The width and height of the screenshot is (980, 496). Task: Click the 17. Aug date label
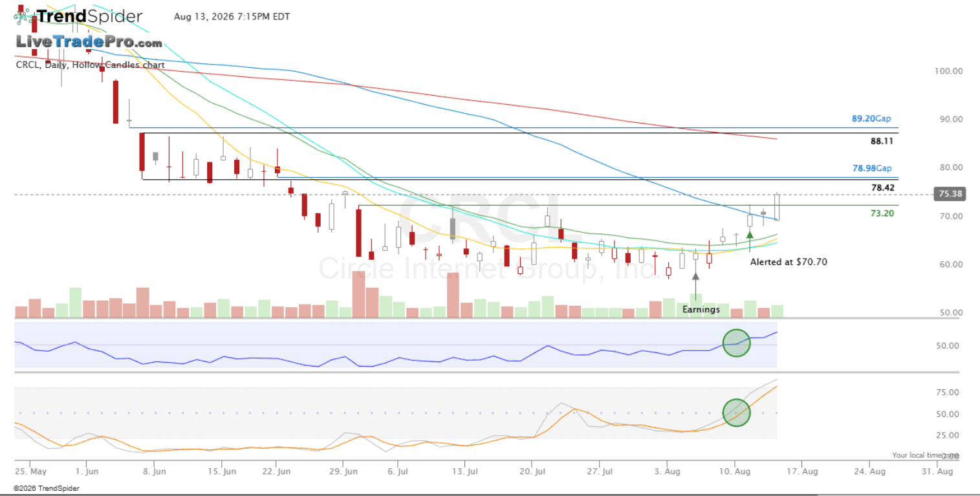coord(801,473)
